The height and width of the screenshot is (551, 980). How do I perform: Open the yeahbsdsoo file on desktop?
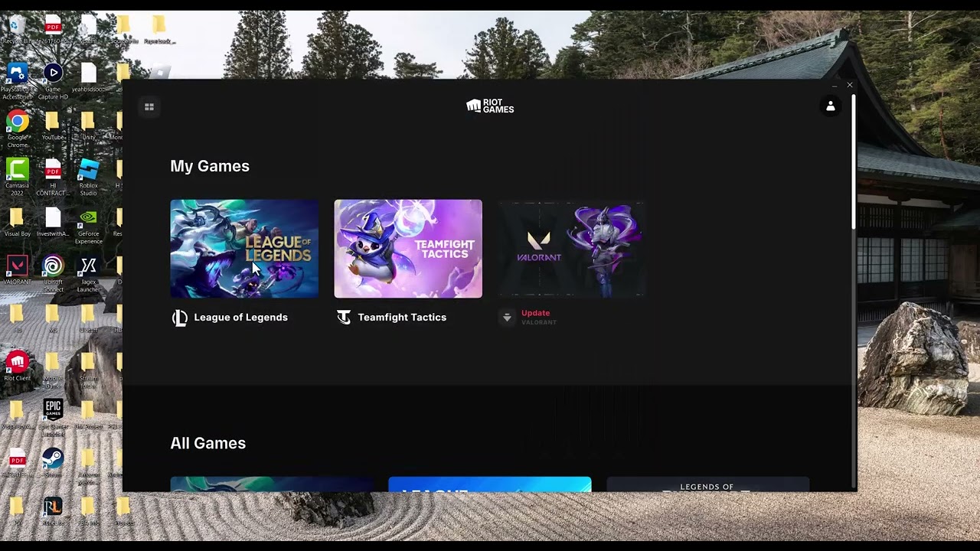pos(89,79)
